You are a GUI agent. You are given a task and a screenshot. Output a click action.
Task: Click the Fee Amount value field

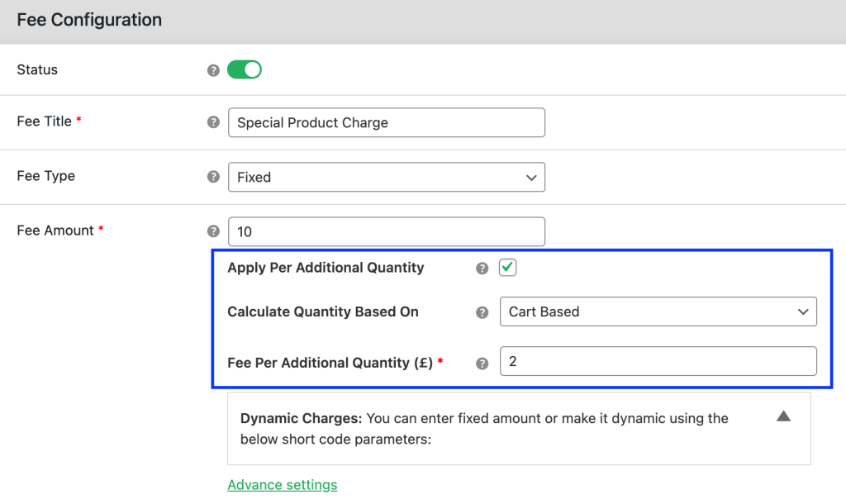[386, 231]
